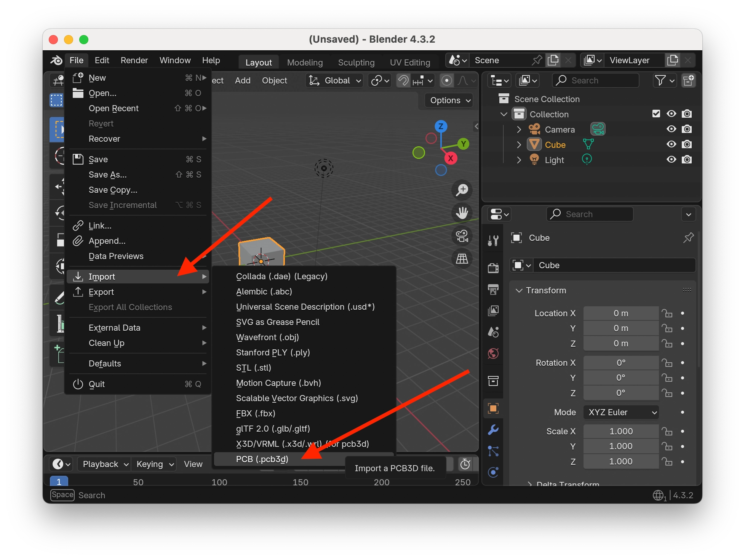Open the World Properties globe tab
The height and width of the screenshot is (560, 745).
[493, 354]
